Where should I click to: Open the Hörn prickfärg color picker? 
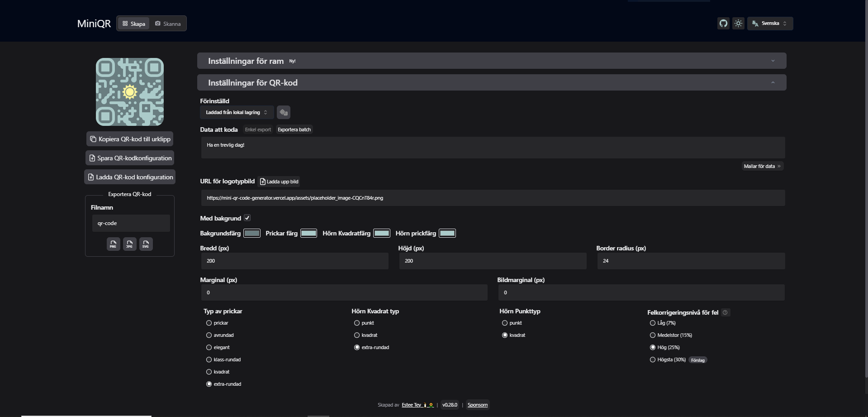pos(447,233)
